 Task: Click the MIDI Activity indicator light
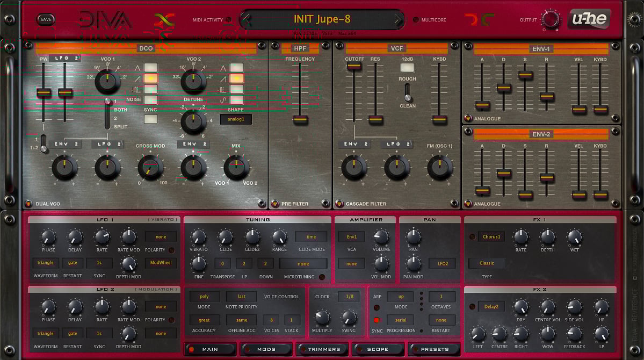click(x=229, y=20)
